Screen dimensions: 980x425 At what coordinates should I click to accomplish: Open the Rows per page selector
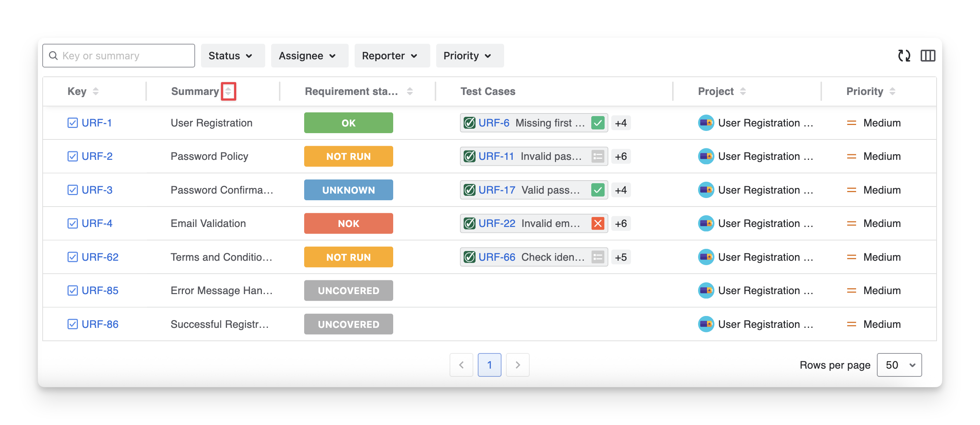[899, 365]
